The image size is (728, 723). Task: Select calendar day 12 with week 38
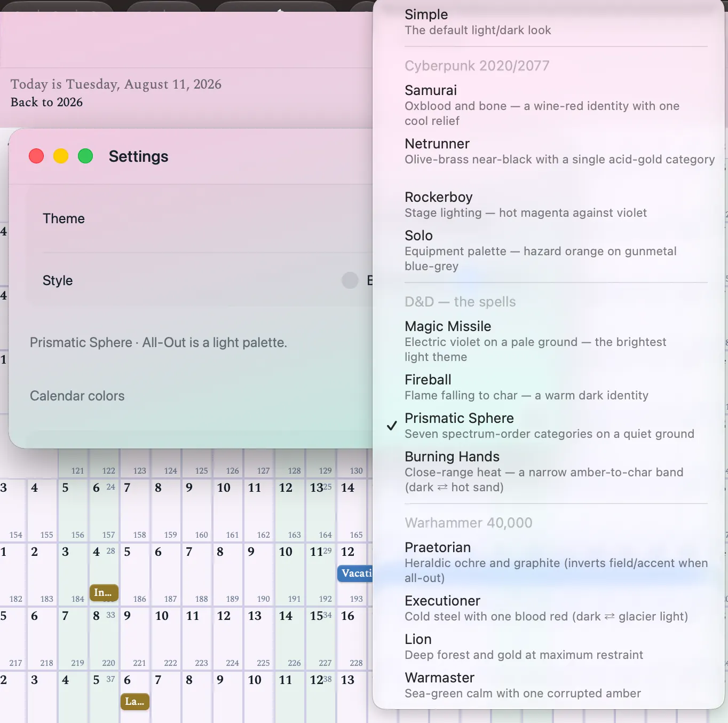tap(321, 697)
